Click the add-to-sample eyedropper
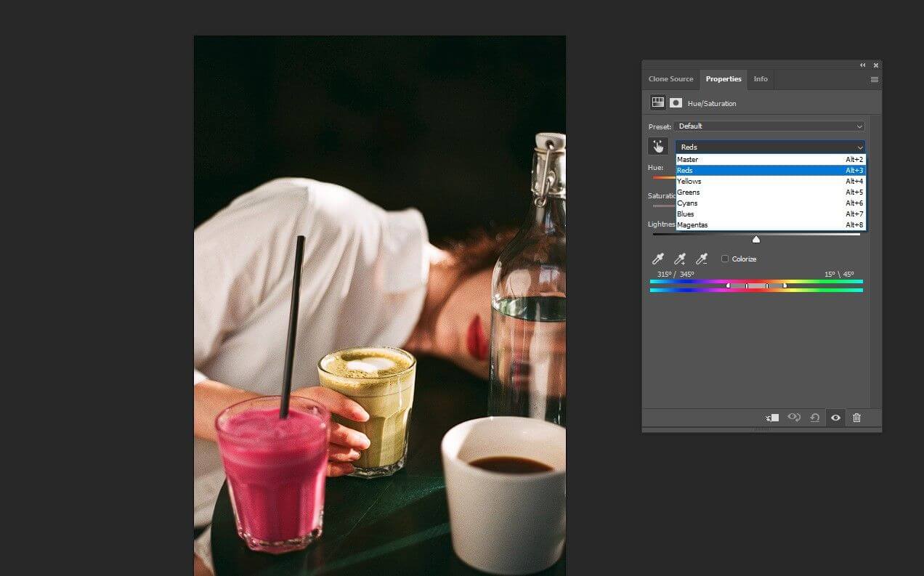 pos(680,258)
